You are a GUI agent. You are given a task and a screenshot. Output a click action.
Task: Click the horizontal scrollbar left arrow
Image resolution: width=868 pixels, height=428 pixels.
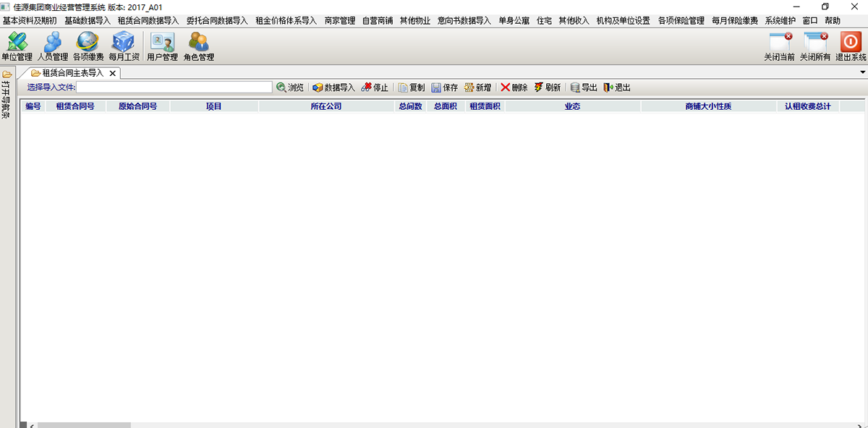31,425
